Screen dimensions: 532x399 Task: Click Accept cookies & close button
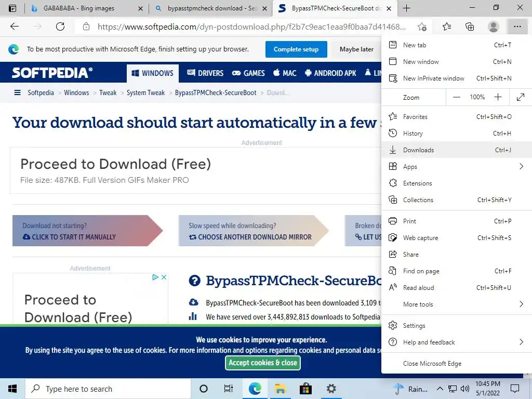coord(262,363)
